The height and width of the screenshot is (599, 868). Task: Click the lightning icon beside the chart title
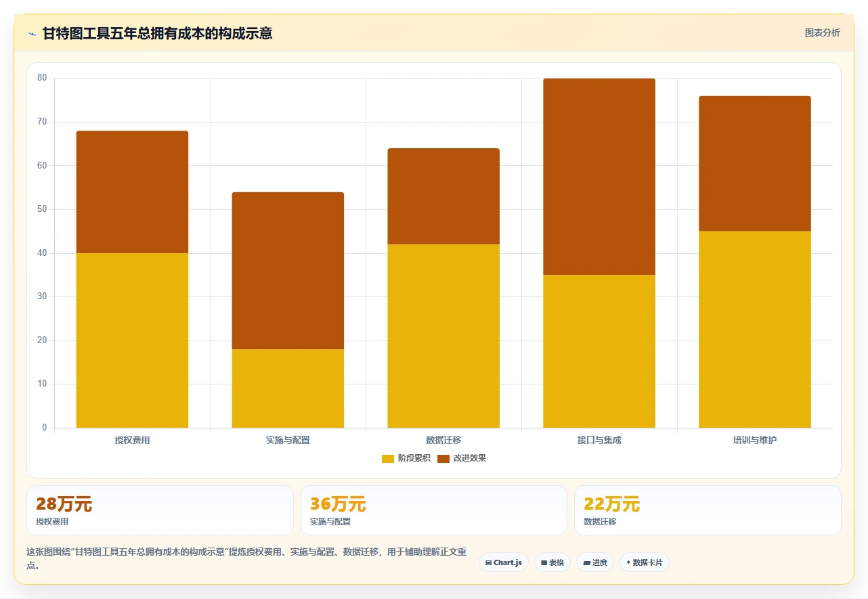[x=32, y=34]
